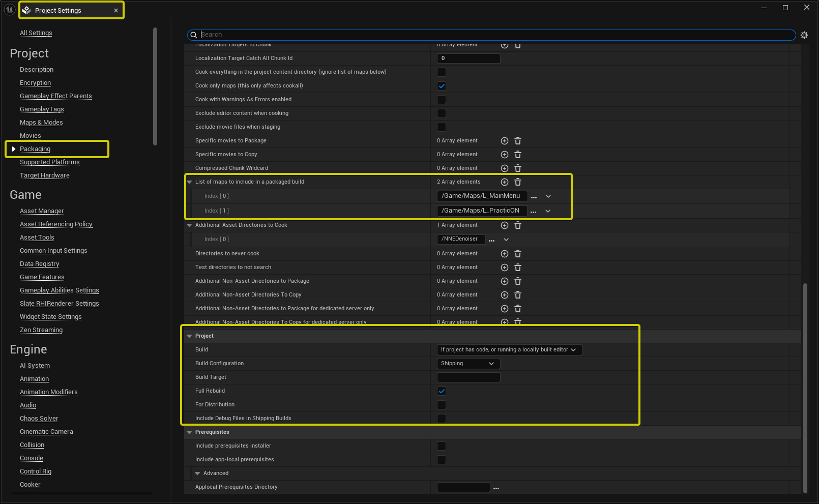This screenshot has height=504, width=819.
Task: Click the All Settings link
Action: tap(36, 33)
